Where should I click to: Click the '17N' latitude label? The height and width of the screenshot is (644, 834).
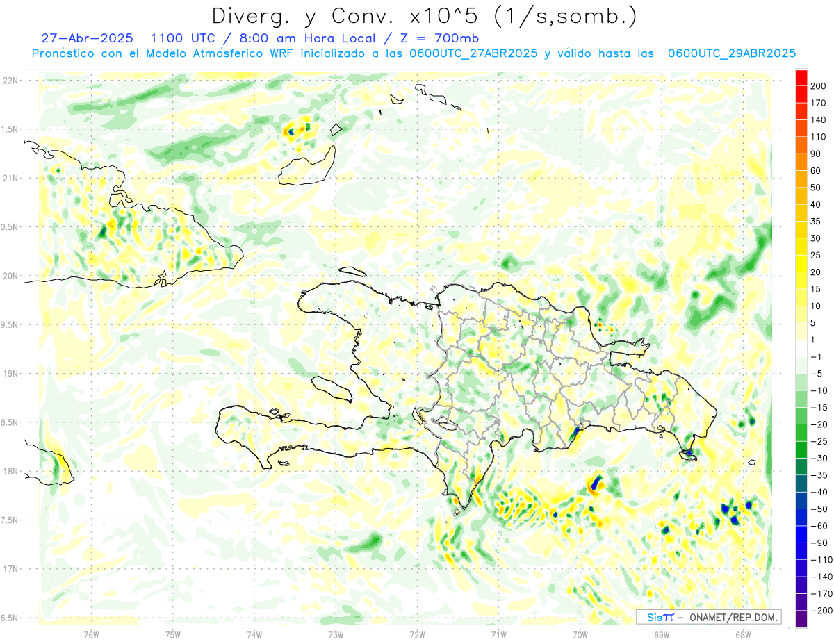10,569
